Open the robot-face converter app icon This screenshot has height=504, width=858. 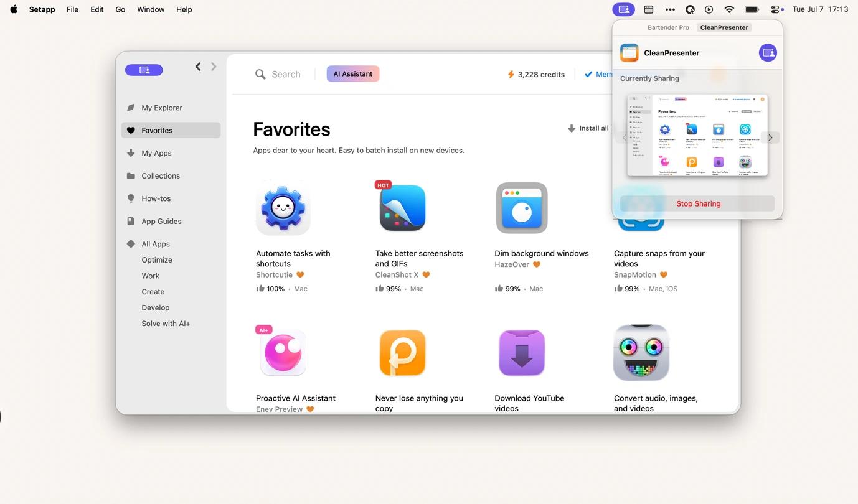[x=641, y=353]
